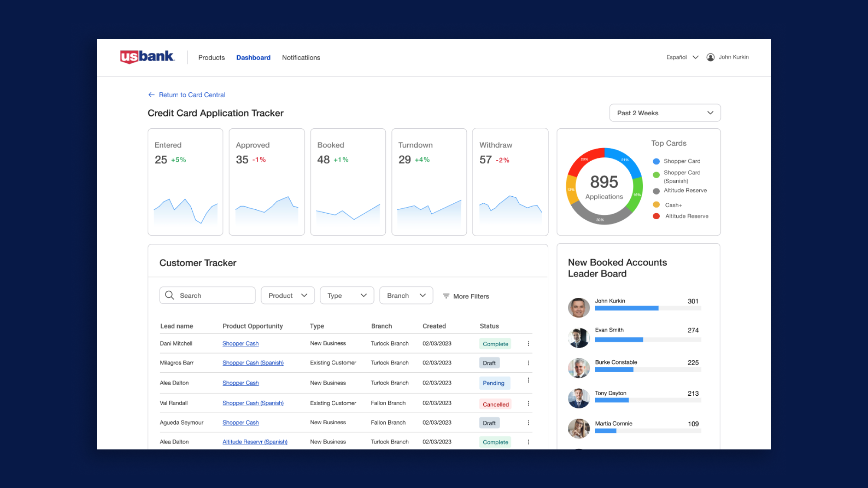Click the US Bank logo

pos(147,57)
